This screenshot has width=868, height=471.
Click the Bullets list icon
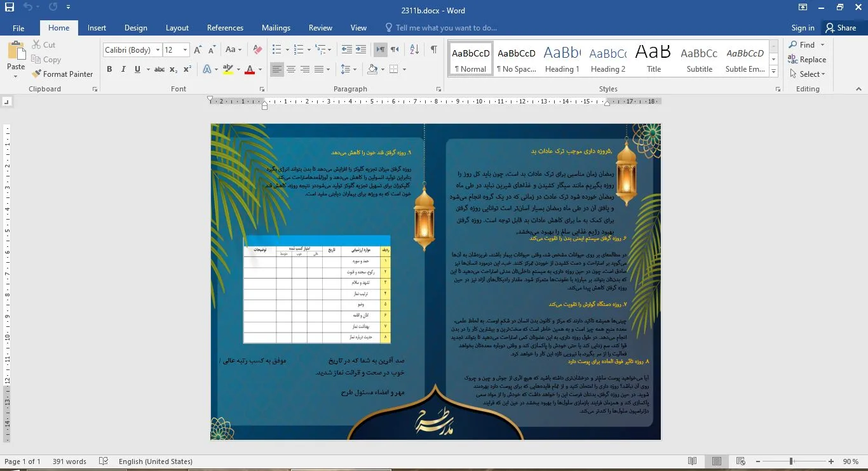click(x=276, y=50)
